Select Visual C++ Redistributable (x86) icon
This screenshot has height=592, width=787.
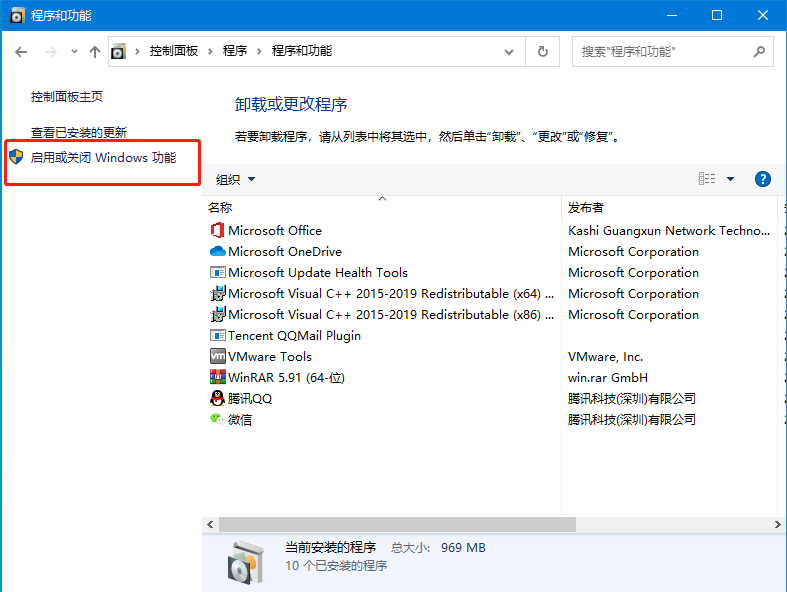(x=217, y=314)
